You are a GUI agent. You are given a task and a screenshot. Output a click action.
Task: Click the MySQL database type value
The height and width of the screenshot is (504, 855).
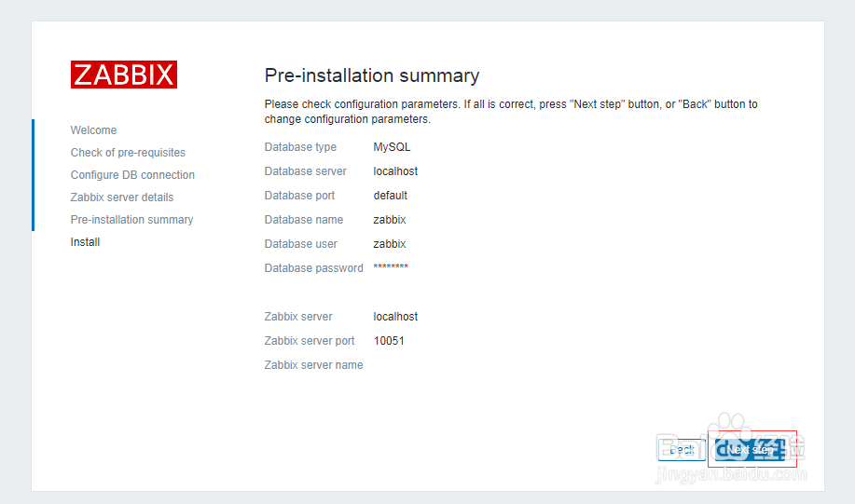click(x=392, y=147)
